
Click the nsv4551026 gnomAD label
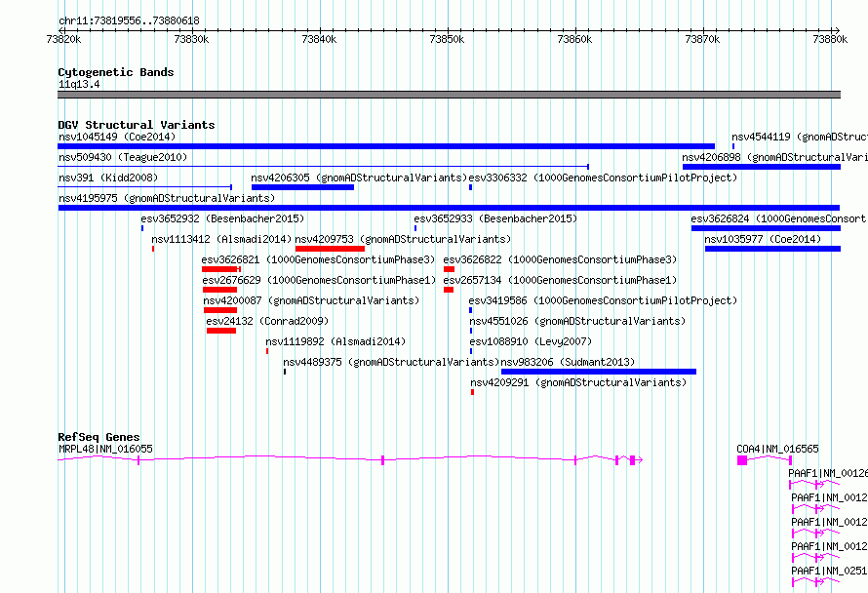click(x=577, y=321)
